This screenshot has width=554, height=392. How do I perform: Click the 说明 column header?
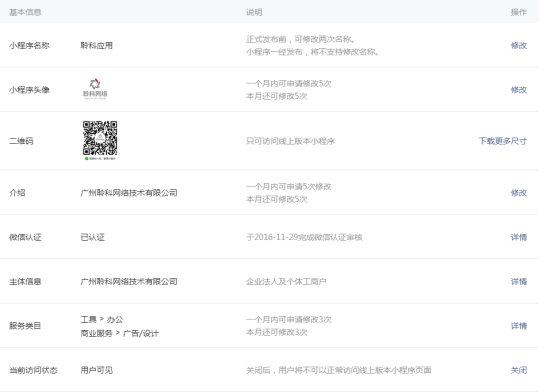point(254,12)
